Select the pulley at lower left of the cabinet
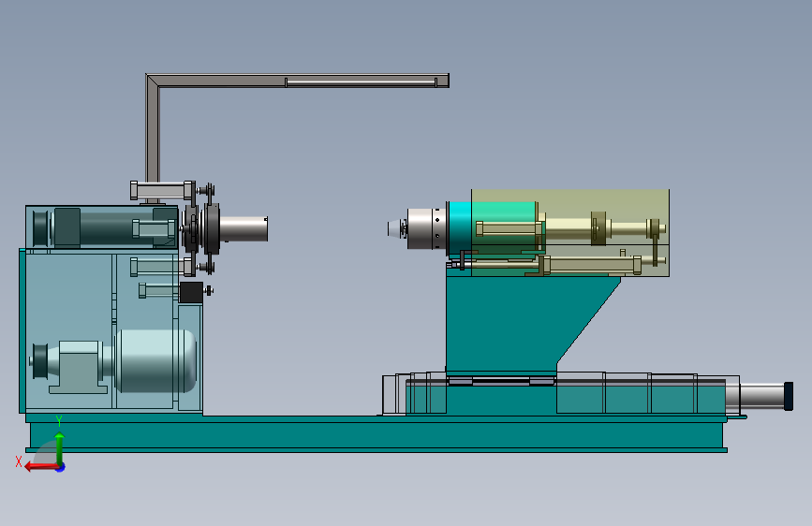 point(40,361)
